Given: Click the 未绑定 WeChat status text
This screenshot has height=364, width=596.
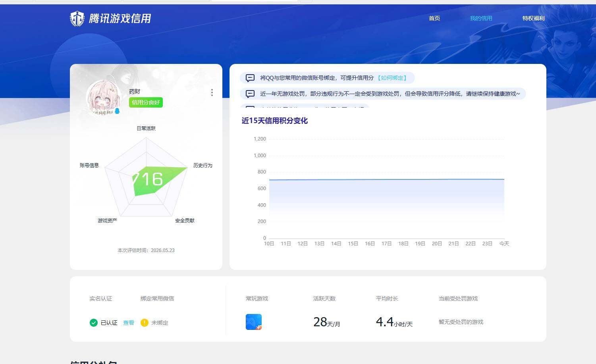Looking at the screenshot, I should (160, 323).
